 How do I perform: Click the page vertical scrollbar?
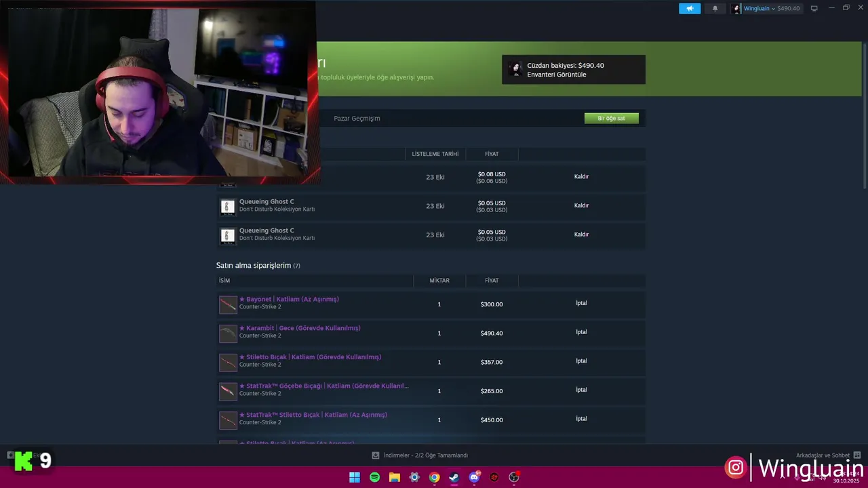pos(865,115)
